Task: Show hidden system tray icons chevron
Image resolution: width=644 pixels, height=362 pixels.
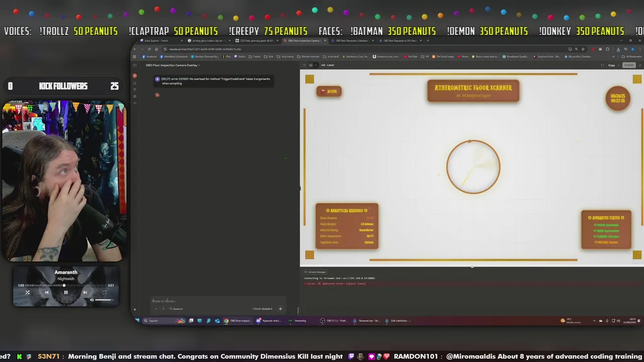Action: [594, 320]
